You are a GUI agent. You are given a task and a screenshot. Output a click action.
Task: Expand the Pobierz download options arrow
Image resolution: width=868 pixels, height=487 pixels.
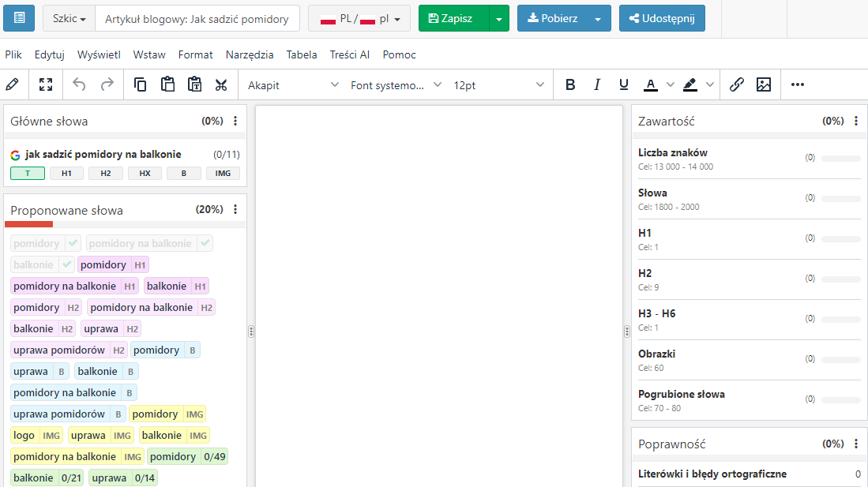point(598,18)
